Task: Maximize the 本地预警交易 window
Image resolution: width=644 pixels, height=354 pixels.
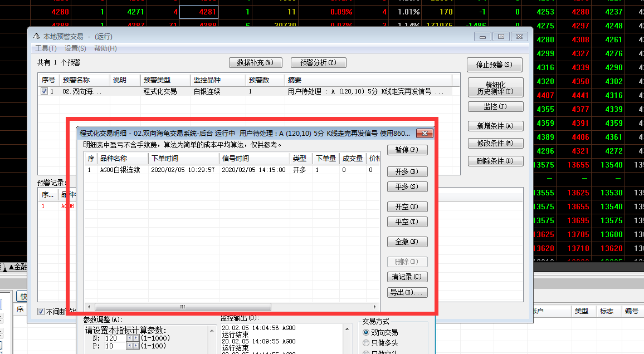Action: coord(501,37)
